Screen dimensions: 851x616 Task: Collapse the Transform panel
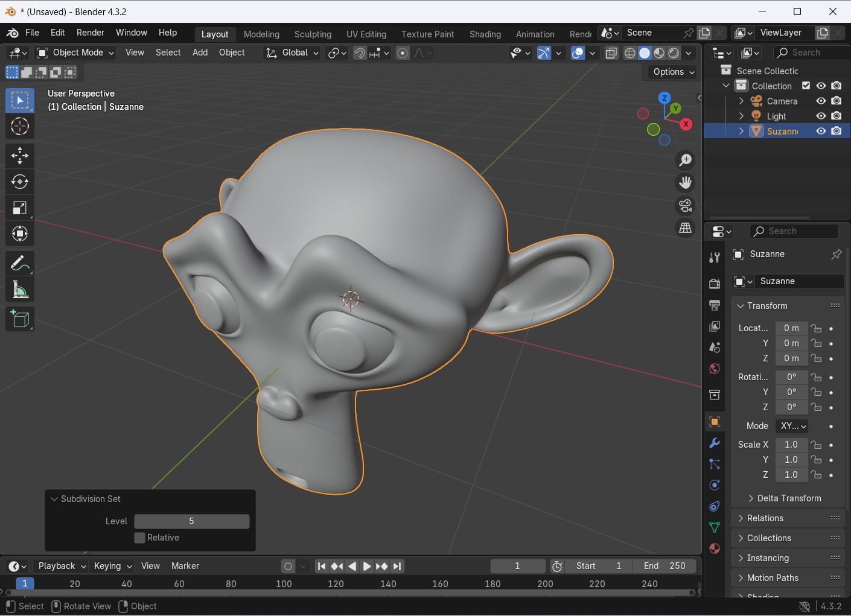pyautogui.click(x=741, y=306)
